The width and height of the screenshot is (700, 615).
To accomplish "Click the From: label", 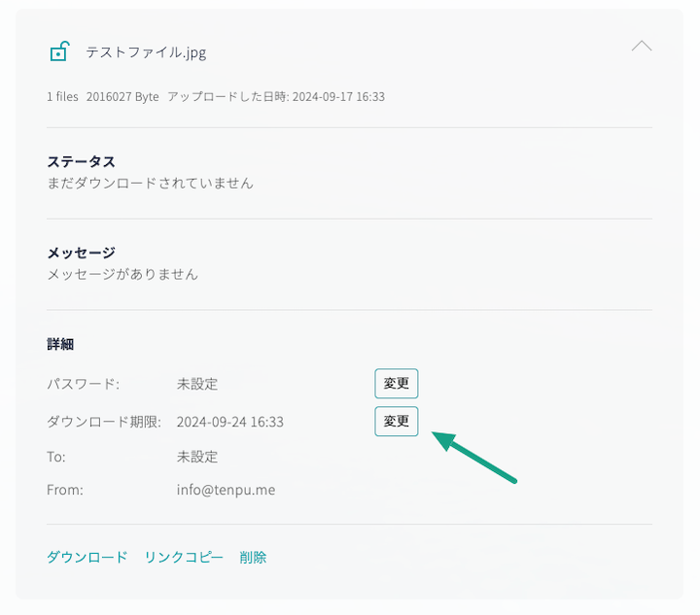I will [x=65, y=490].
